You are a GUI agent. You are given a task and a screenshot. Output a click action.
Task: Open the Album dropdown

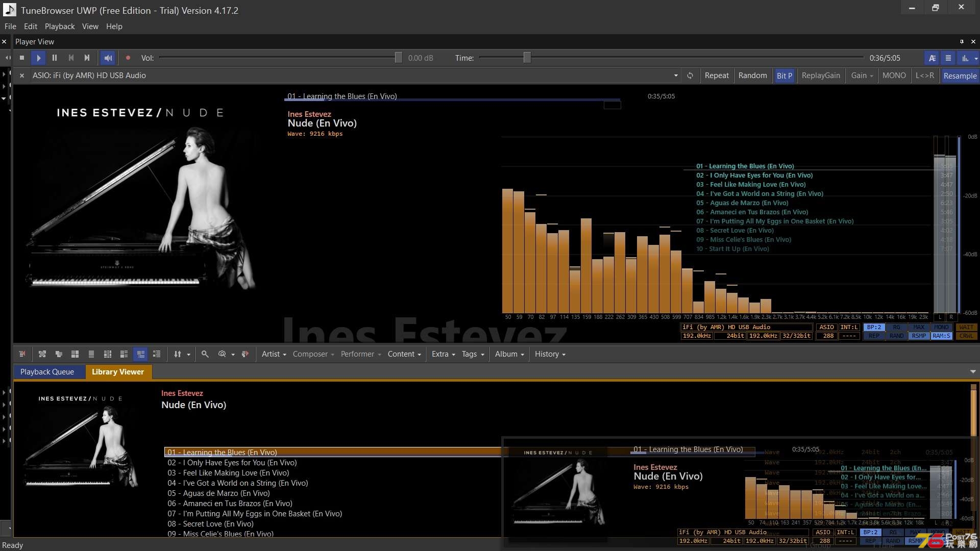[509, 354]
